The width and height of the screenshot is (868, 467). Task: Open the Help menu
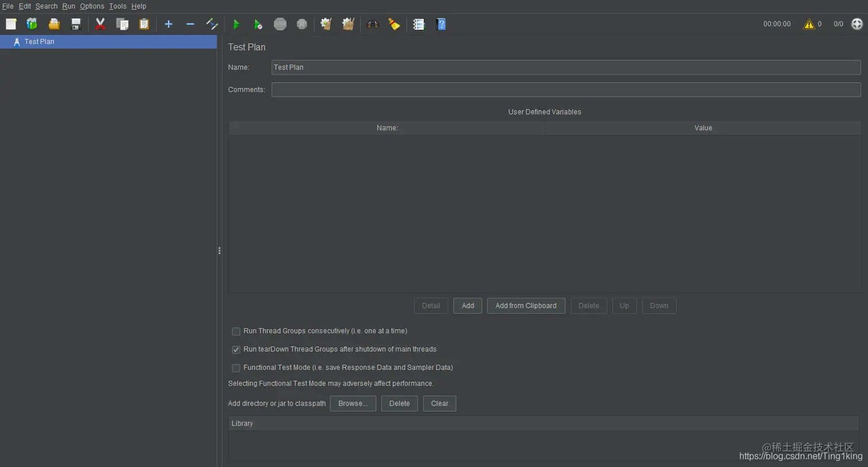pos(139,6)
